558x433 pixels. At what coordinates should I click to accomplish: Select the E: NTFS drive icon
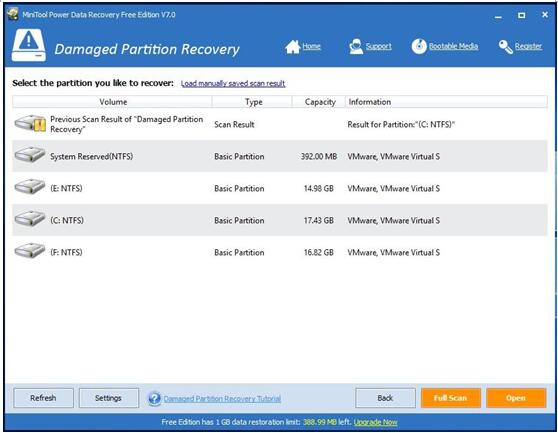pyautogui.click(x=30, y=187)
